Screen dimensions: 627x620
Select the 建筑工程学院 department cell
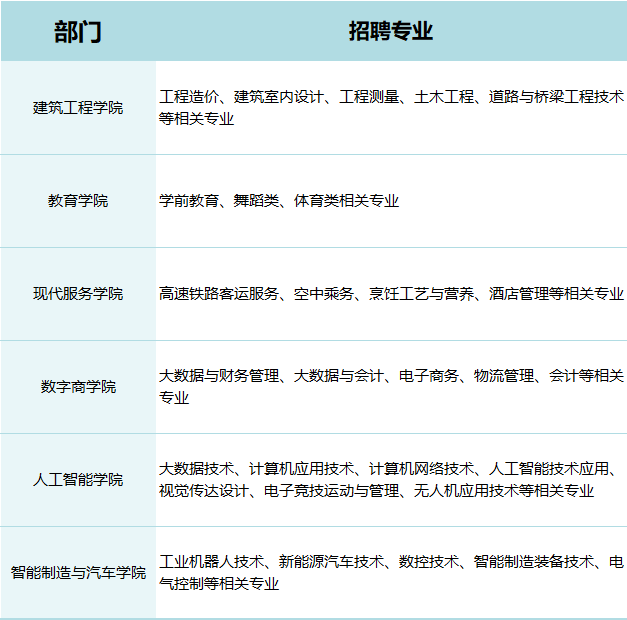(78, 108)
